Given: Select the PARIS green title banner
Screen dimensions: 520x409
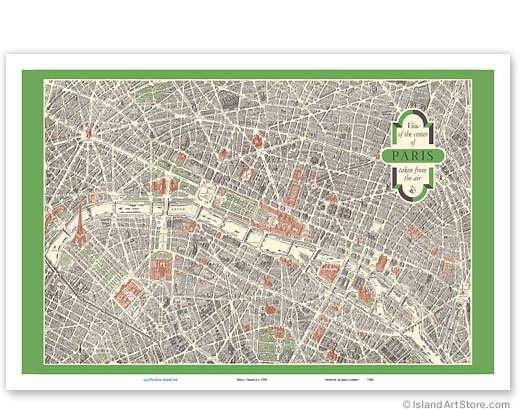Looking at the screenshot, I should coord(413,156).
